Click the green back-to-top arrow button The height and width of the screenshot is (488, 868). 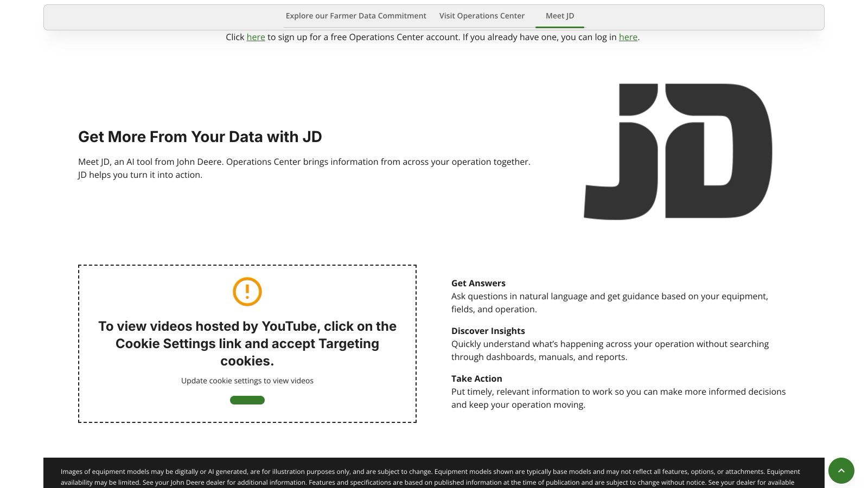point(841,471)
